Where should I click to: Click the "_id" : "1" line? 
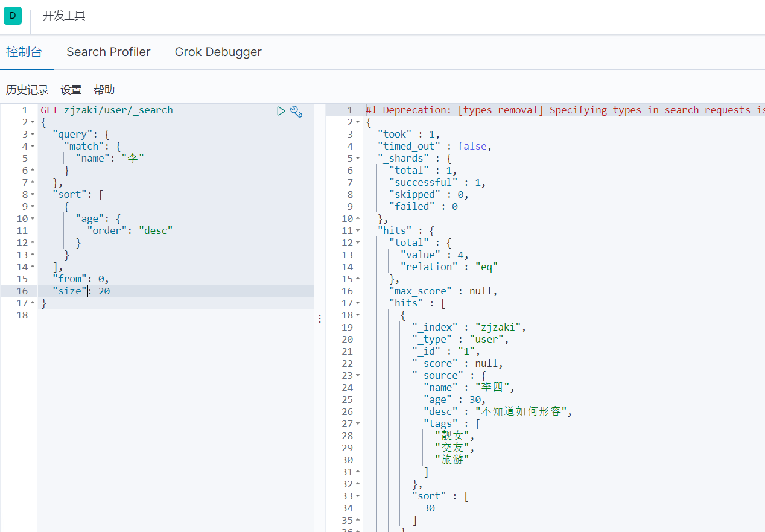pyautogui.click(x=446, y=352)
